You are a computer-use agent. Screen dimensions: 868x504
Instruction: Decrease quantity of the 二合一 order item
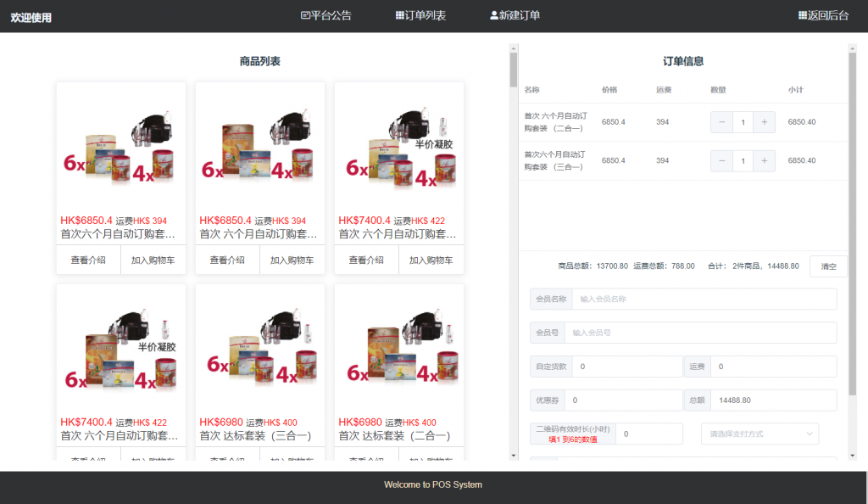click(x=721, y=122)
